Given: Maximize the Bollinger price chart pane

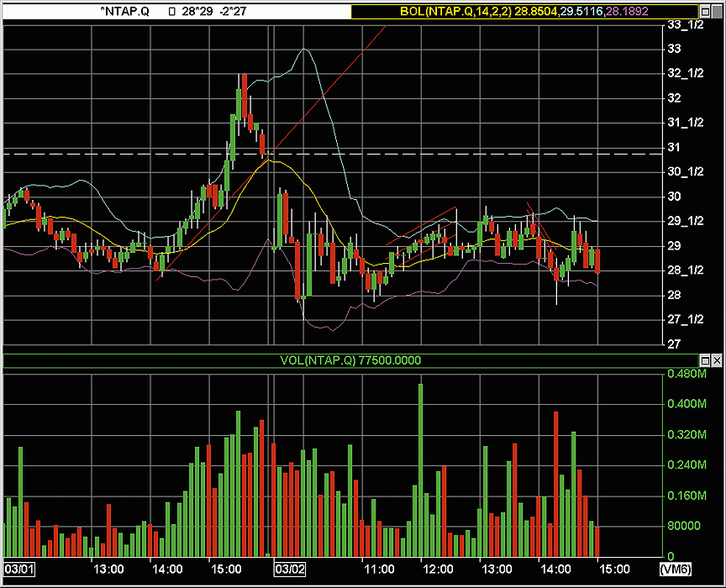Looking at the screenshot, I should tap(703, 11).
